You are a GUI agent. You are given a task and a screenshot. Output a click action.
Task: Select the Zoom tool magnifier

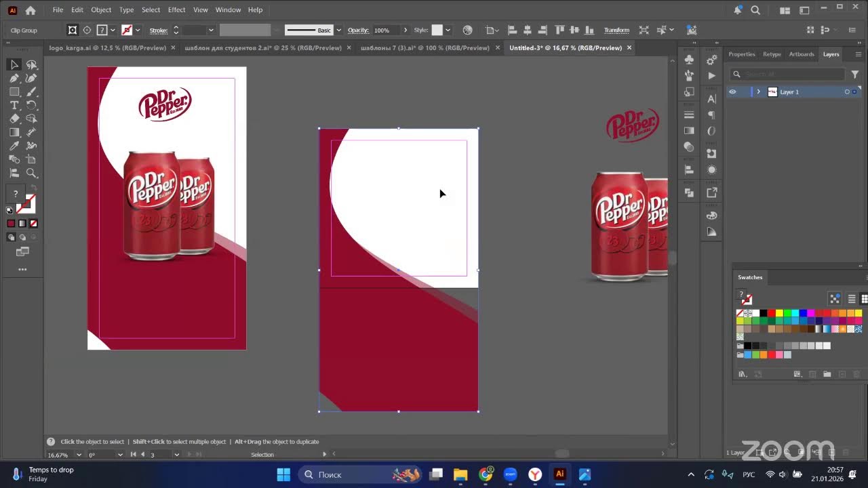31,173
